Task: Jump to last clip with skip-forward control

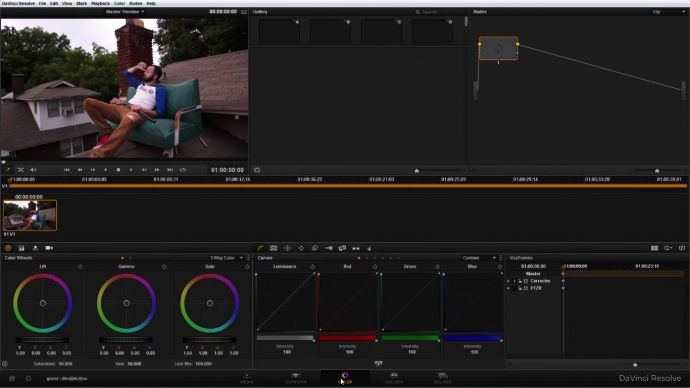Action: [x=170, y=170]
